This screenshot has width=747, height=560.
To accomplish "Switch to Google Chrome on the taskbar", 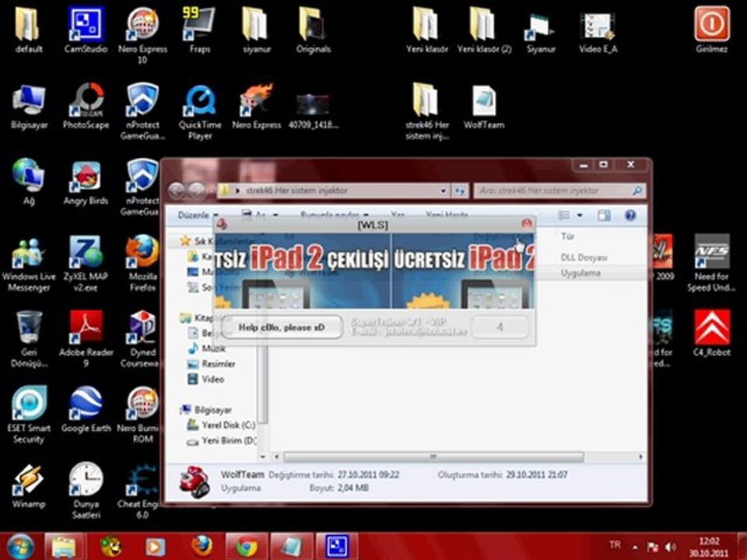I will [247, 546].
